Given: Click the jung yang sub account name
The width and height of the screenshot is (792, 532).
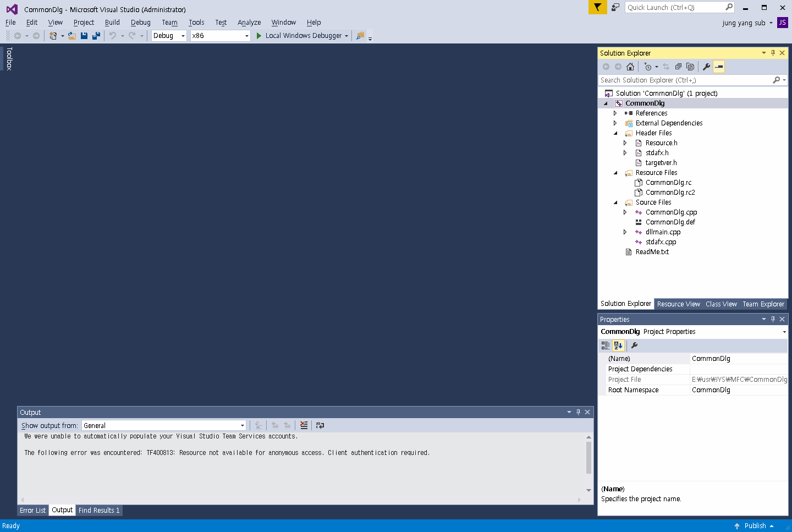Looking at the screenshot, I should pos(744,23).
